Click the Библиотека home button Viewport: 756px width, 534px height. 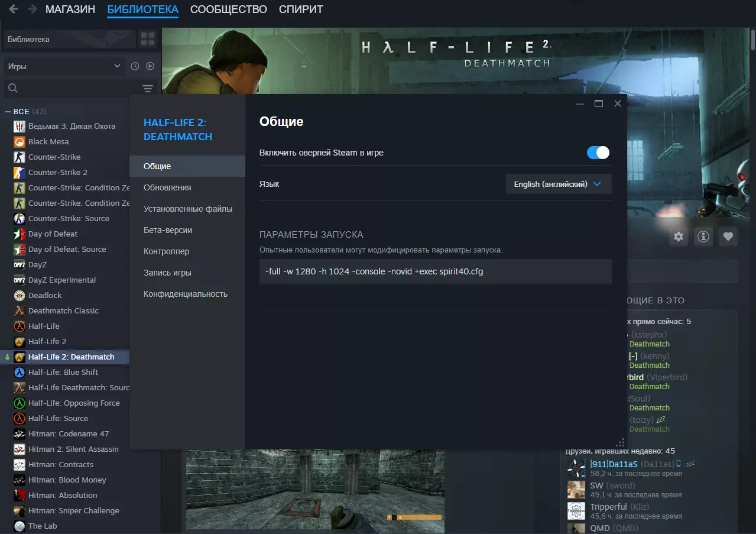[69, 40]
